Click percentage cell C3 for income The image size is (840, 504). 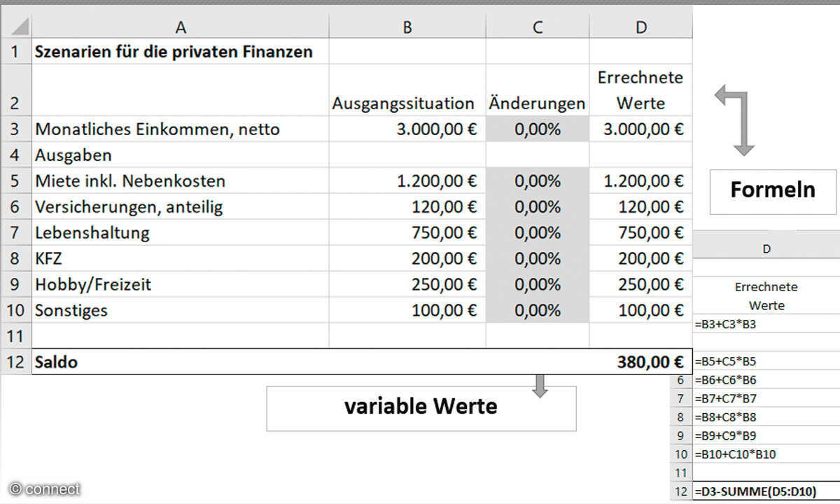[538, 129]
